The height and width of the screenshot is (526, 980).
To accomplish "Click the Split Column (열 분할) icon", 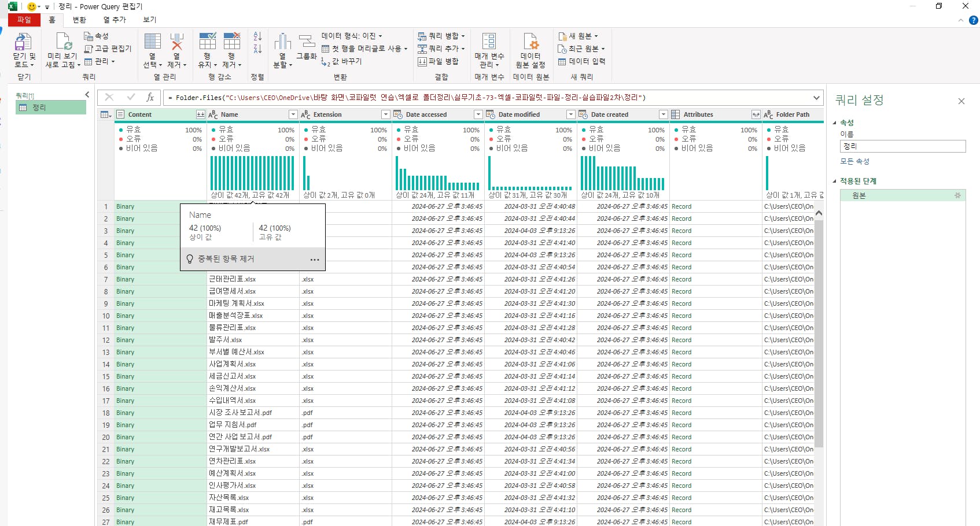I will [x=282, y=42].
